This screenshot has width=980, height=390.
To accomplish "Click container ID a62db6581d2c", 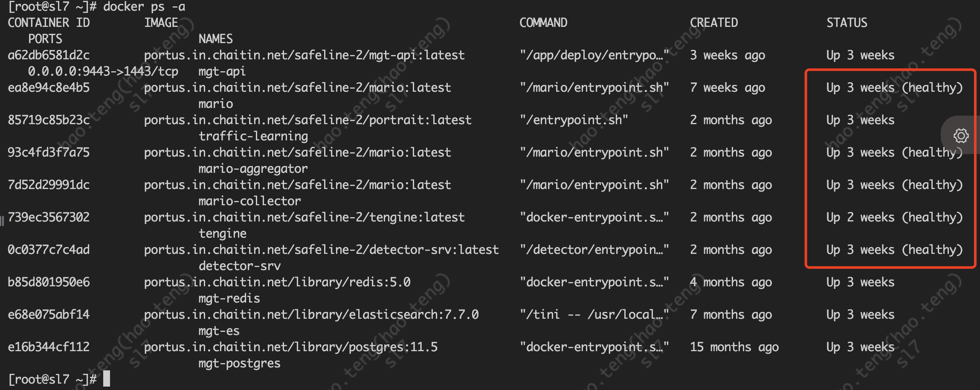I will (x=49, y=55).
